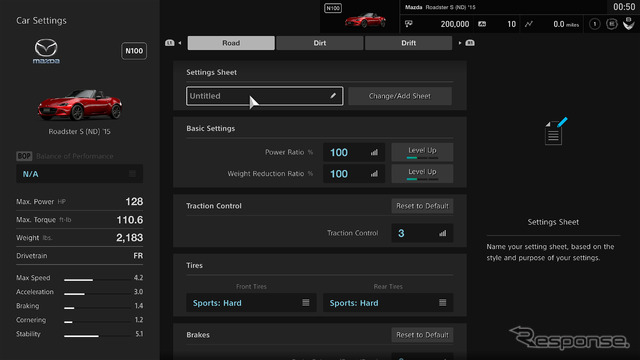Viewport: 640px width, 360px height.
Task: Click the Cornering value 1.2
Action: tap(139, 320)
